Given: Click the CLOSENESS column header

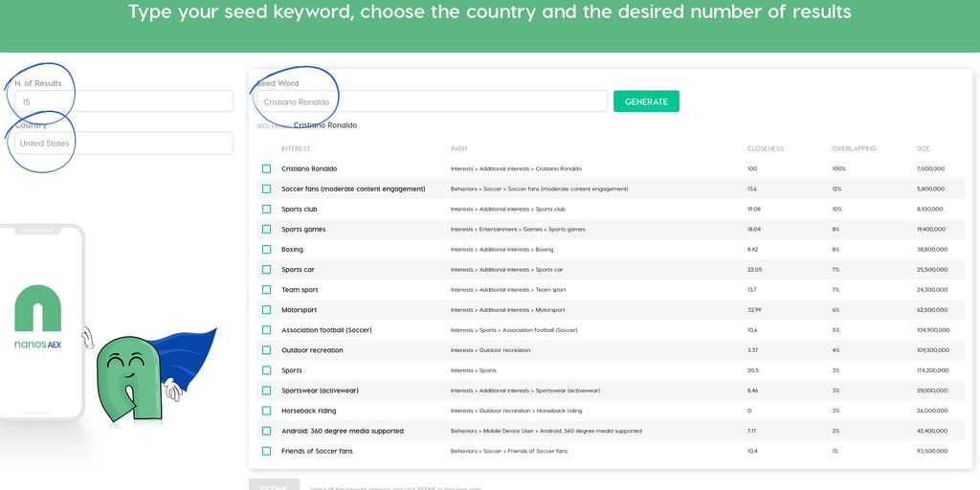Looking at the screenshot, I should coord(765,148).
